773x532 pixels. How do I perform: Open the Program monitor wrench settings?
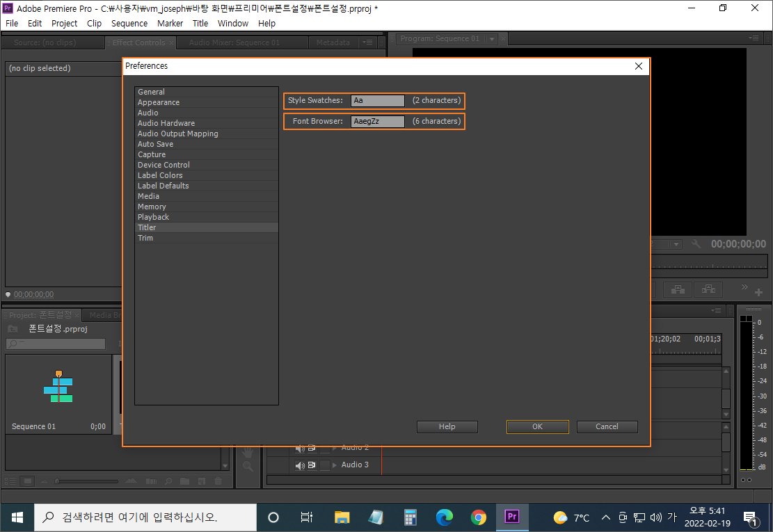pos(696,244)
